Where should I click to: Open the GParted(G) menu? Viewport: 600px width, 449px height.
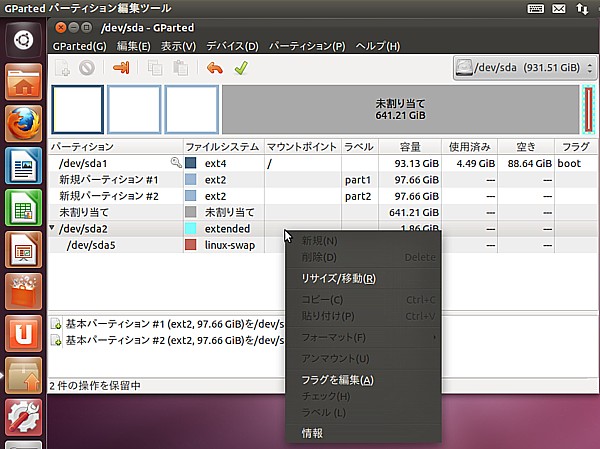tap(80, 46)
